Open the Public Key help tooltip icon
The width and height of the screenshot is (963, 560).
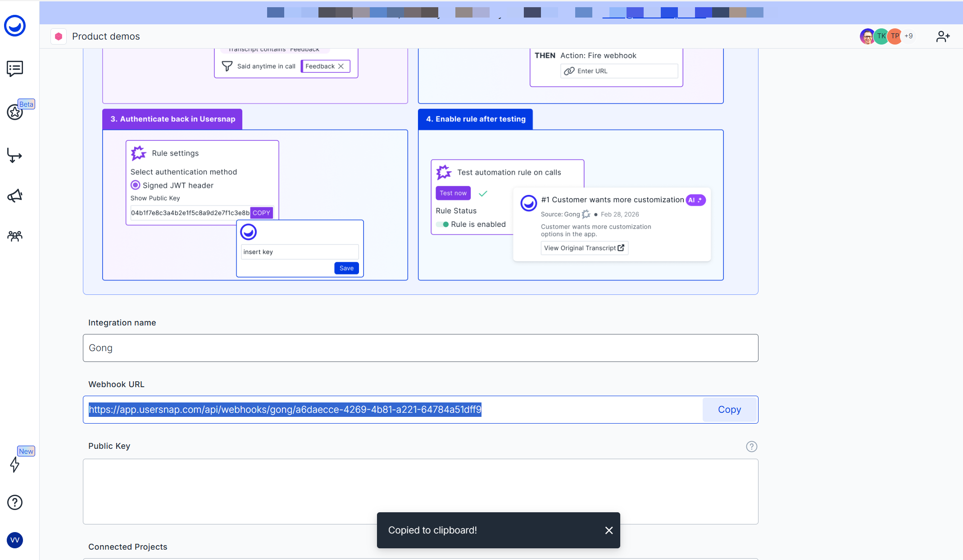[751, 446]
